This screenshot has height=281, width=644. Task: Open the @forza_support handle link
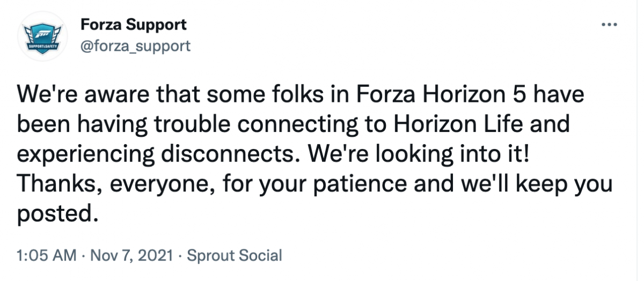(135, 46)
